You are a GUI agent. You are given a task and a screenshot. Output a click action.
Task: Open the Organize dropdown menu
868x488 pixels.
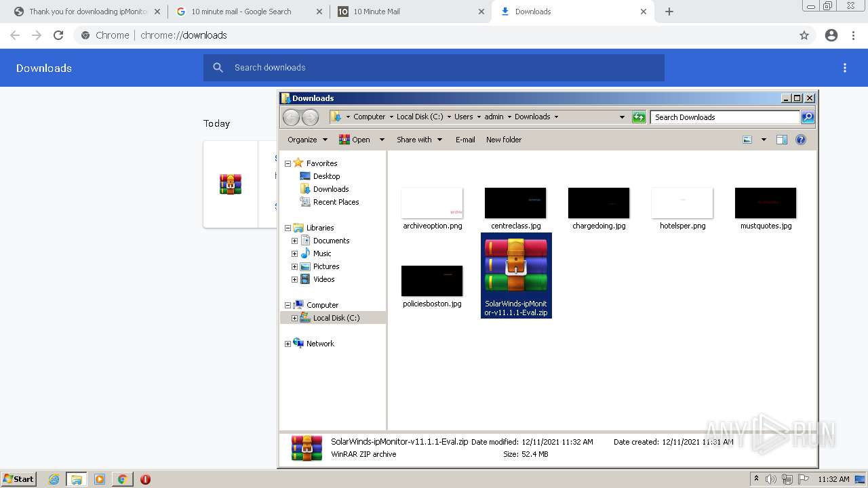[307, 140]
